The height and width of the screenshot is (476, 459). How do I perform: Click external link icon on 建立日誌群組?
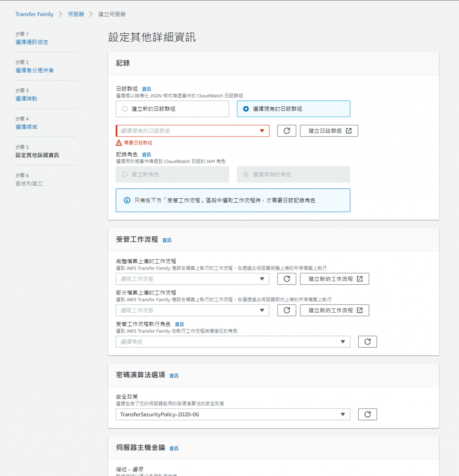349,131
